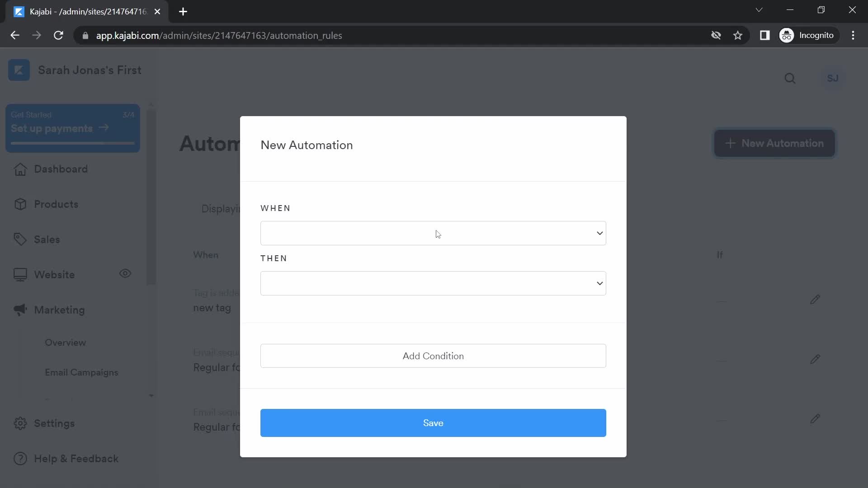Click the sidebar scroll down arrow

tap(151, 396)
